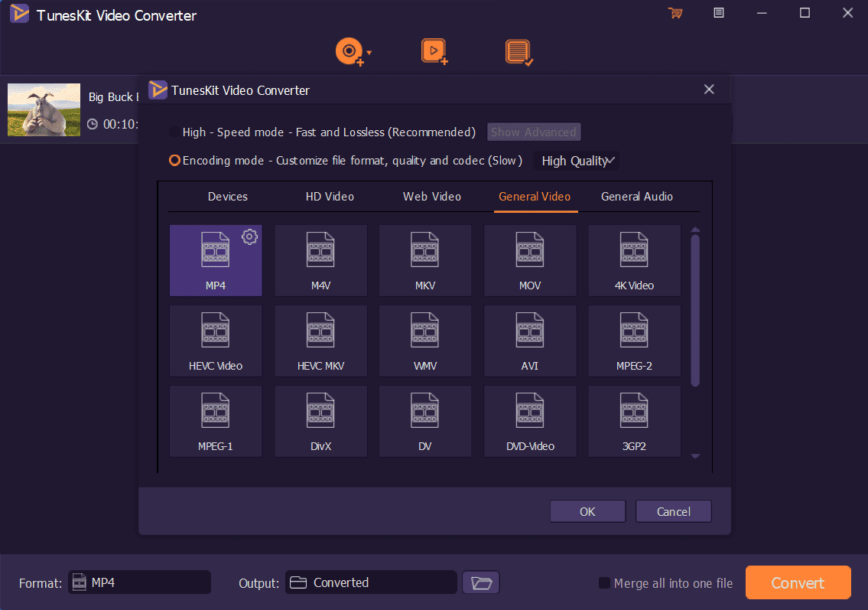The width and height of the screenshot is (868, 610).
Task: Choose the MPEG-1 format tile
Action: [x=216, y=421]
